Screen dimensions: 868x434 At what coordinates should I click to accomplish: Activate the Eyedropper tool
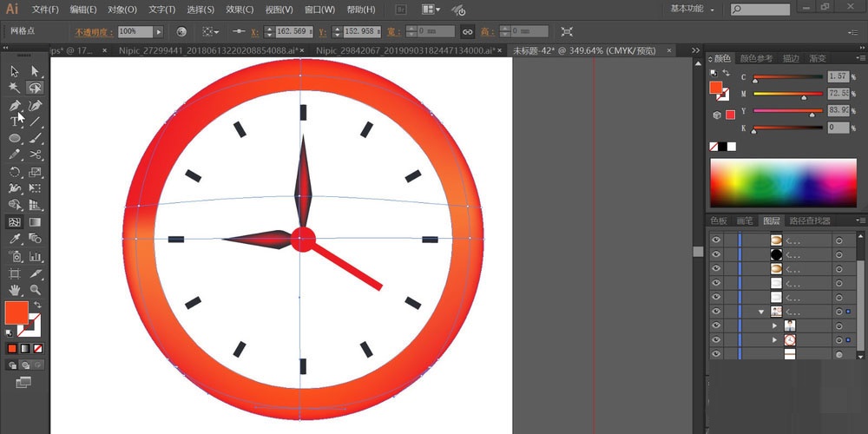(x=15, y=239)
